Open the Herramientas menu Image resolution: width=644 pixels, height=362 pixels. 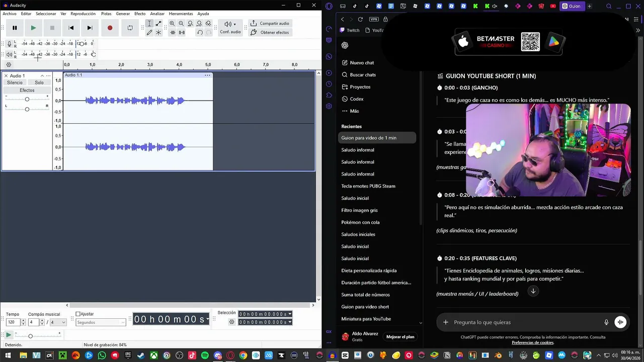point(181,14)
